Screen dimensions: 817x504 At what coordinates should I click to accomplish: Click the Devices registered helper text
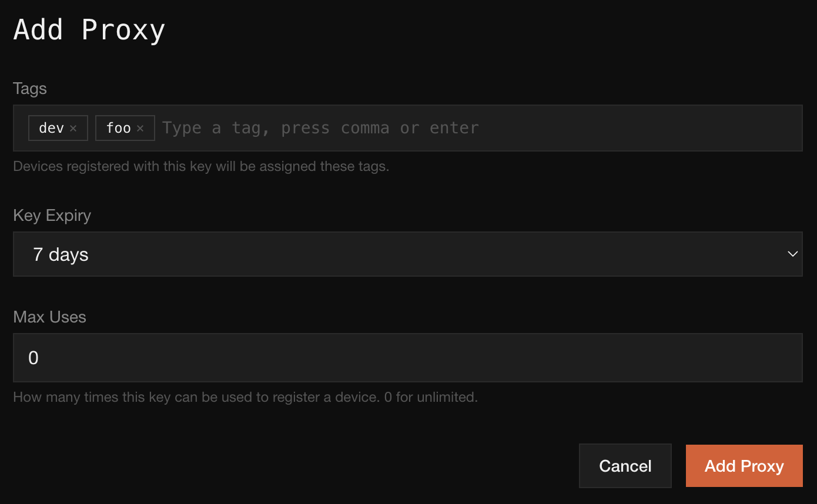click(201, 166)
